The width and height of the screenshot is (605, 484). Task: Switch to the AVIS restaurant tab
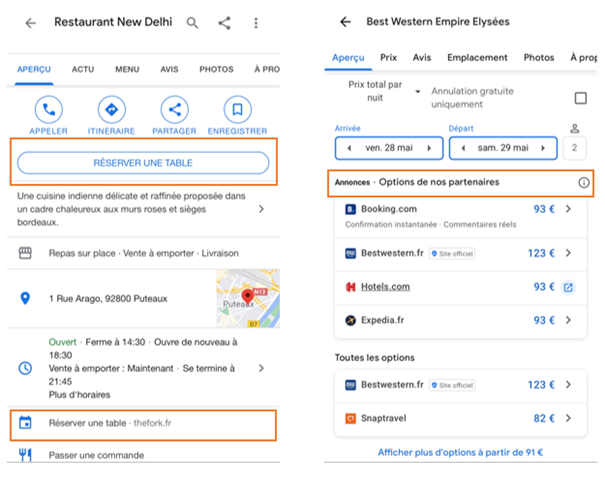169,69
